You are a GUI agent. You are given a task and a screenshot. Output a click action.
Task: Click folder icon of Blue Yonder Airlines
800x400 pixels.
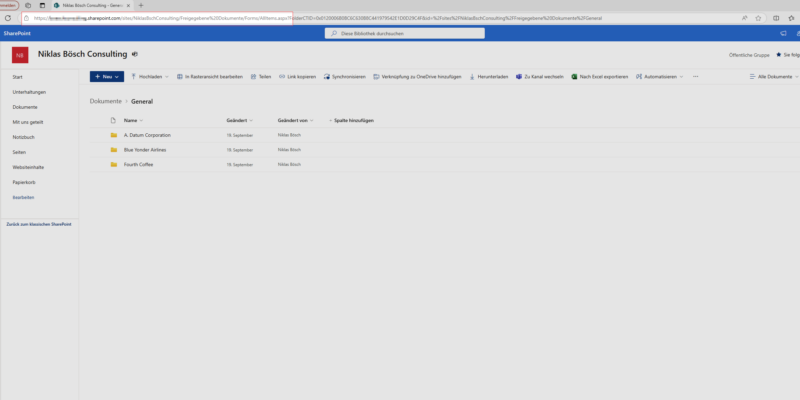[x=114, y=150]
